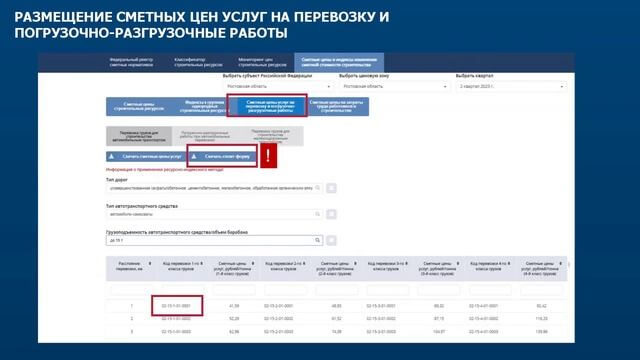This screenshot has width=640, height=360.
Task: Click the red exclamation mark icon
Action: coord(268,156)
